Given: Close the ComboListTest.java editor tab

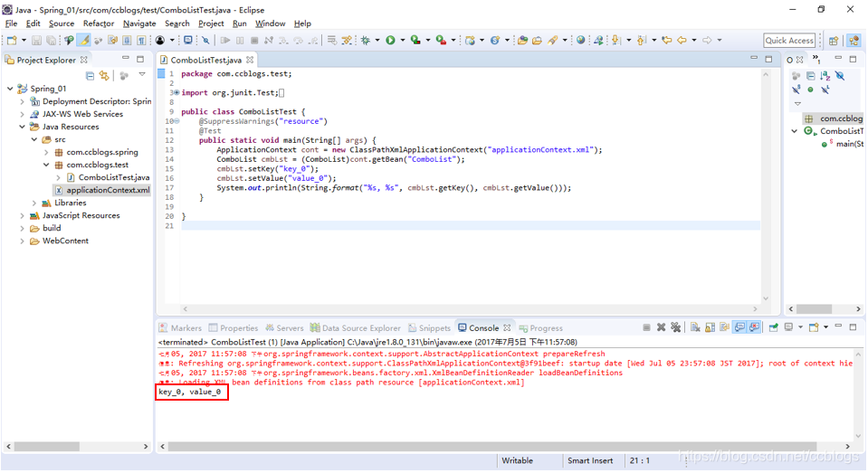Looking at the screenshot, I should (x=250, y=60).
